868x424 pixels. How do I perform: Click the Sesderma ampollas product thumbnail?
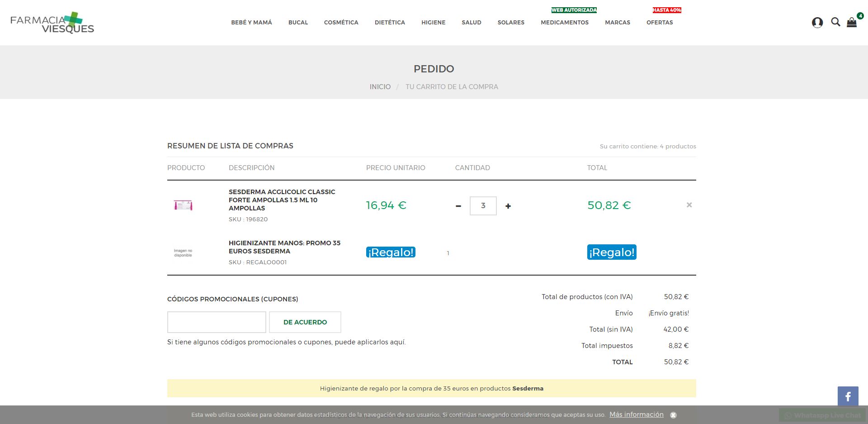pos(183,205)
